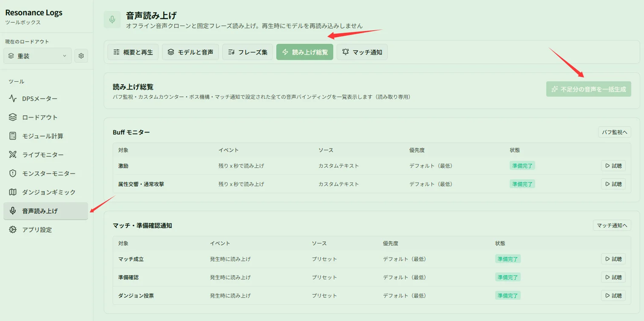Screen dimensions: 644x321
Task: Click the lightning icon on 読み上げ総覧 tab
Action: tap(285, 52)
